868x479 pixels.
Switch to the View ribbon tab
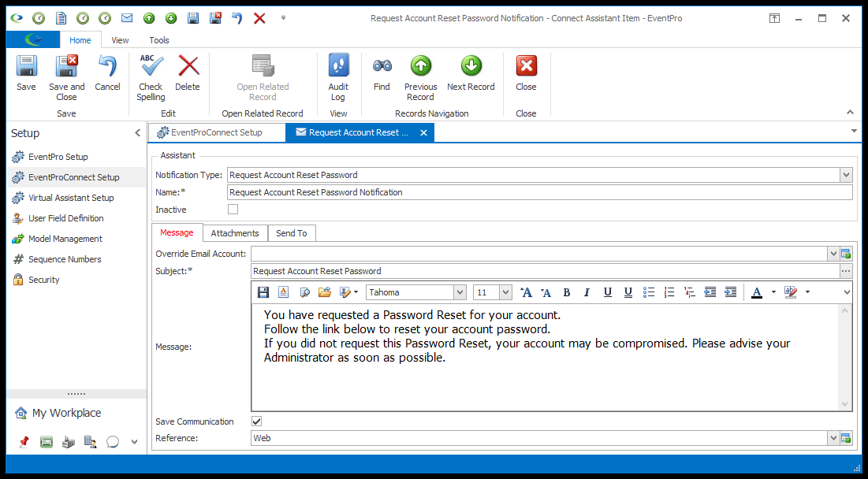coord(120,40)
